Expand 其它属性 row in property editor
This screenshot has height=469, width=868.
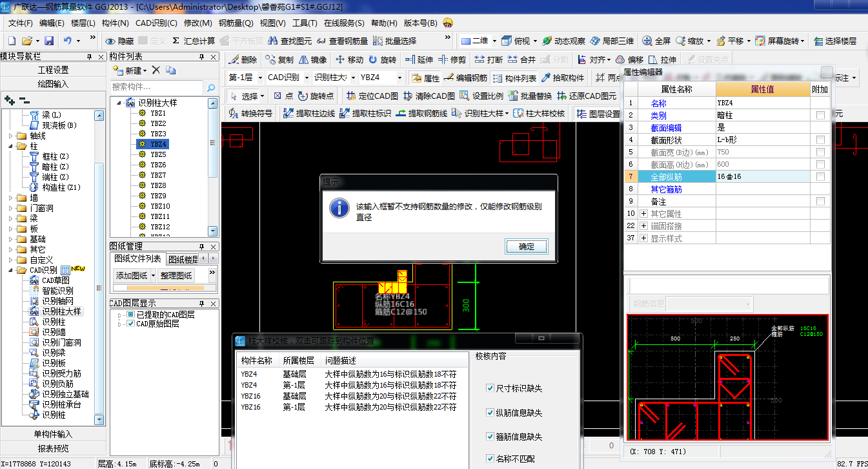[643, 214]
